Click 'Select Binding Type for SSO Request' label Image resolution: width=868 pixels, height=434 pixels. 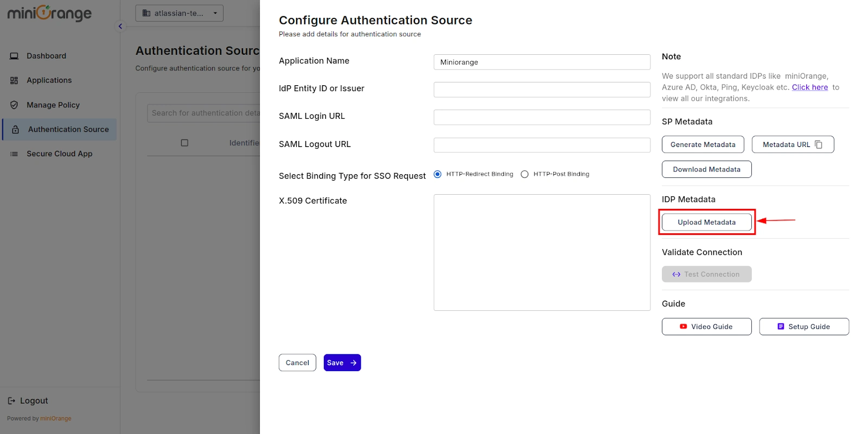click(x=352, y=176)
